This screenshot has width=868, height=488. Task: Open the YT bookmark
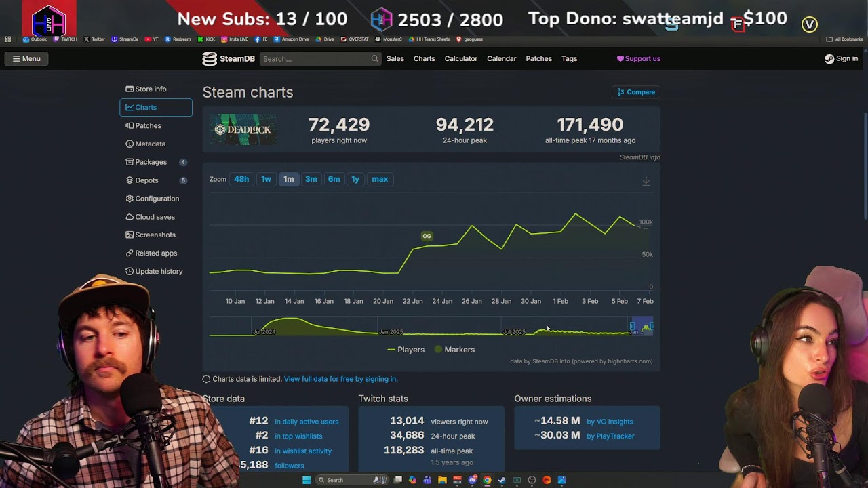(x=152, y=39)
